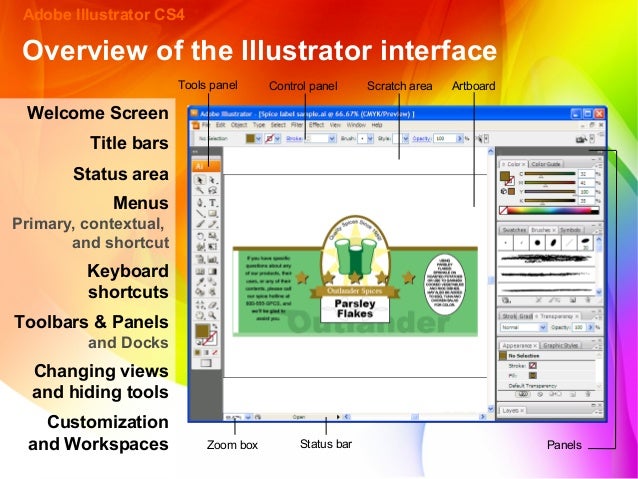Open the Transparency panel Opacity arrow

[x=590, y=327]
